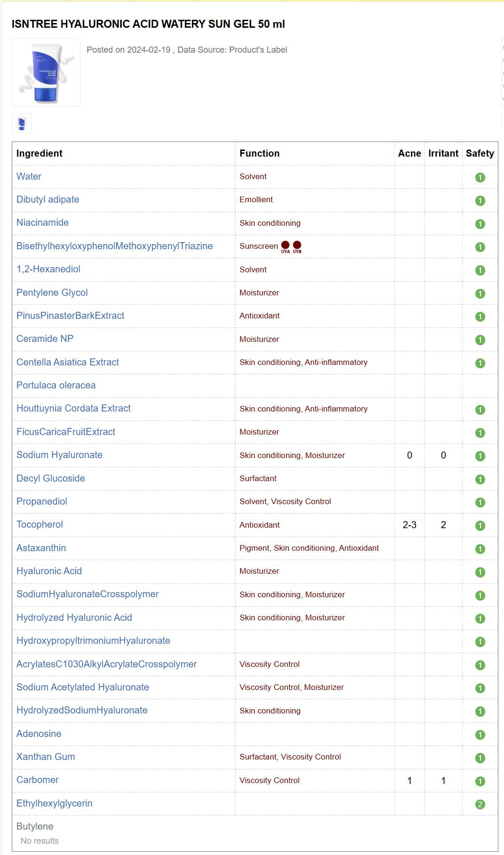The image size is (504, 855).
Task: Click the safety badge for Adenosine
Action: pos(480,735)
